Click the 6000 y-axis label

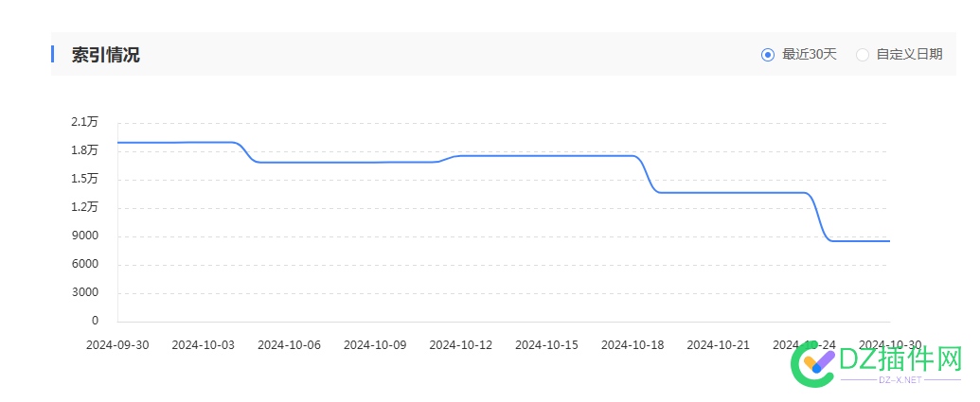click(85, 264)
